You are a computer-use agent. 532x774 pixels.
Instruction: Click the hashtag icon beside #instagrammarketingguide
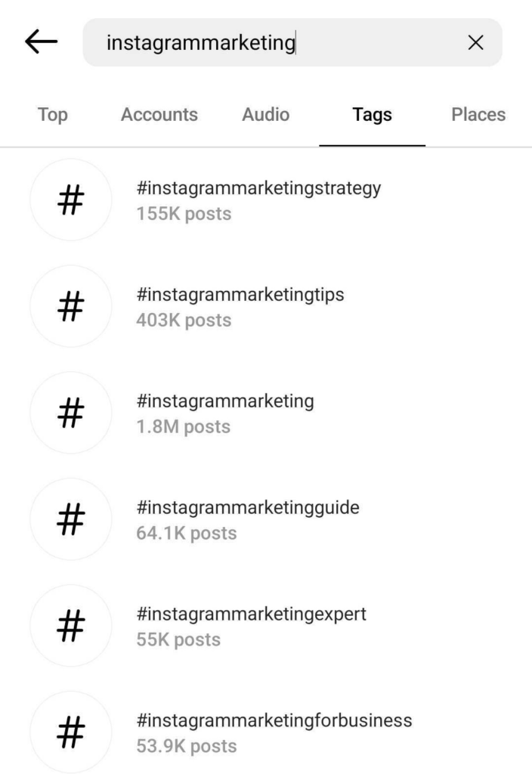pos(70,519)
